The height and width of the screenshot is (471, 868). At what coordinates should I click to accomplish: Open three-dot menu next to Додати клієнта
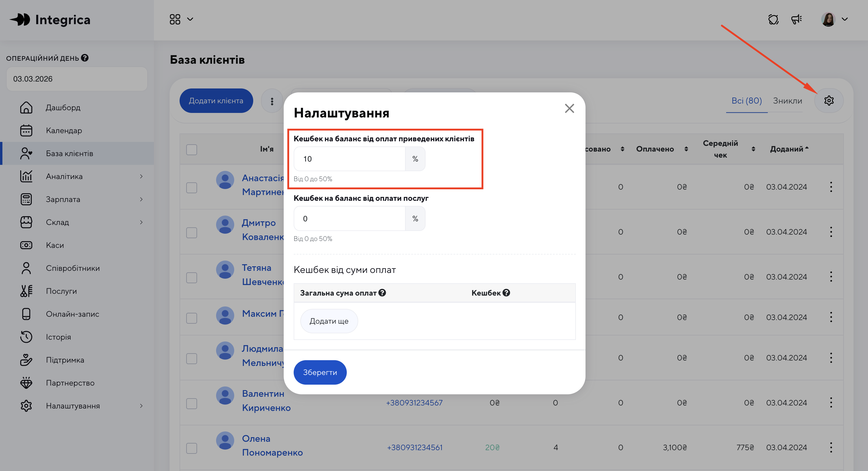(272, 101)
